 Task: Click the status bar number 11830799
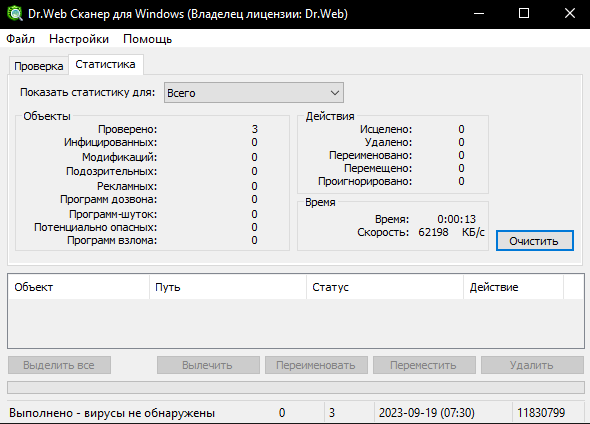coord(541,413)
